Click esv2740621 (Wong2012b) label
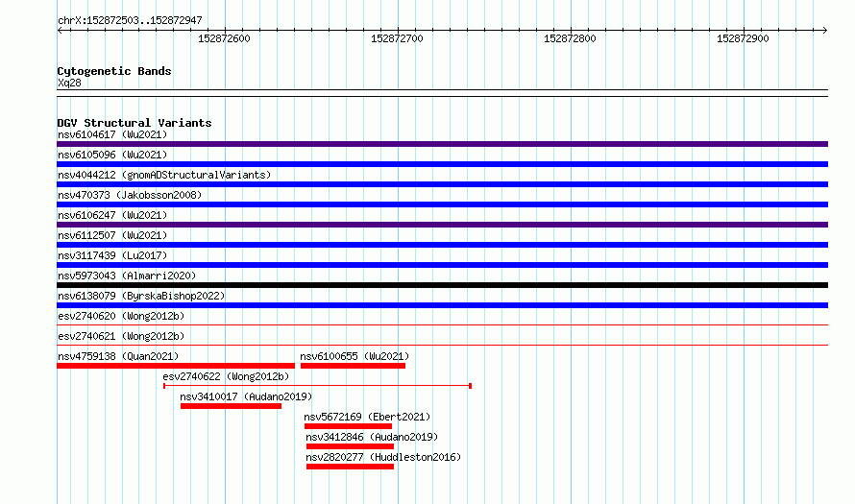The width and height of the screenshot is (855, 504). pyautogui.click(x=121, y=336)
